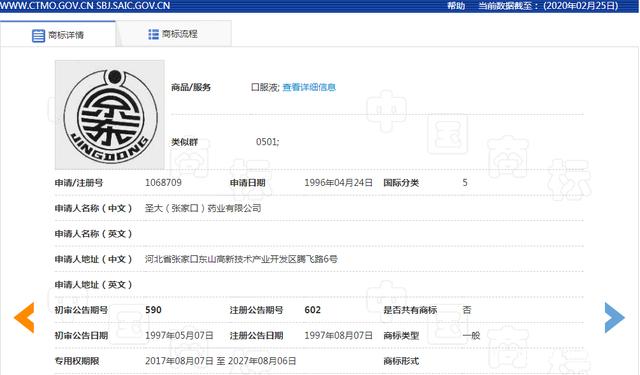Click the 类似群 label

184,142
